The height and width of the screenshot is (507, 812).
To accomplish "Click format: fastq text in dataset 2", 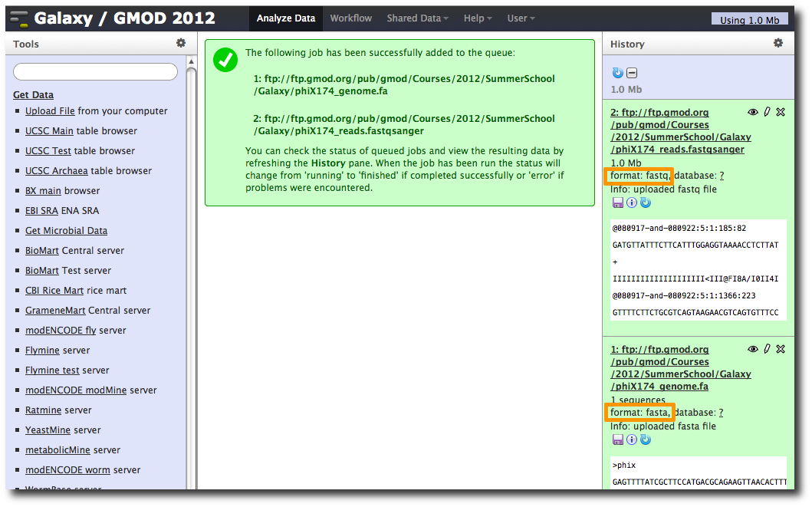I will tap(640, 176).
